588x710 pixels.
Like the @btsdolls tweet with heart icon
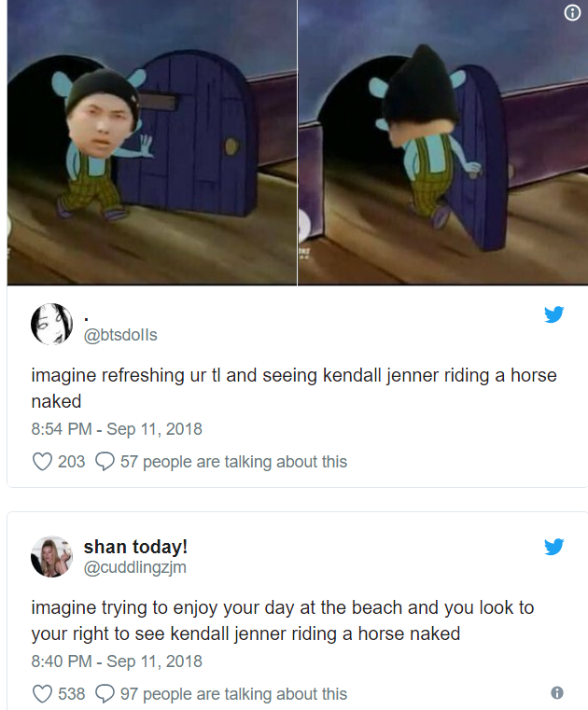coord(42,462)
